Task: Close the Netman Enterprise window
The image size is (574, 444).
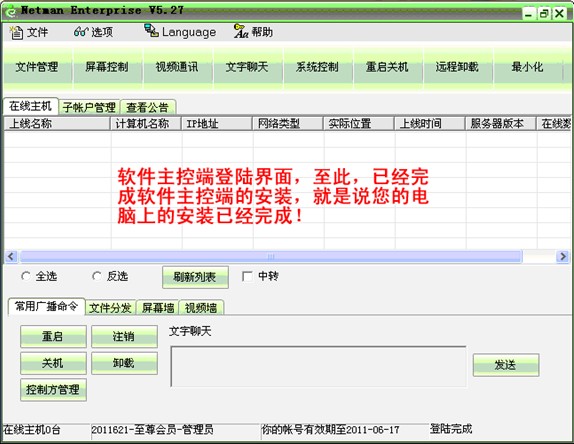Action: tap(559, 14)
